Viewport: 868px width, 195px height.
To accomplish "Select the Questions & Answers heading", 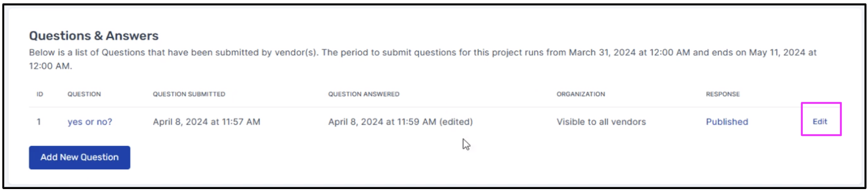I will pos(94,36).
